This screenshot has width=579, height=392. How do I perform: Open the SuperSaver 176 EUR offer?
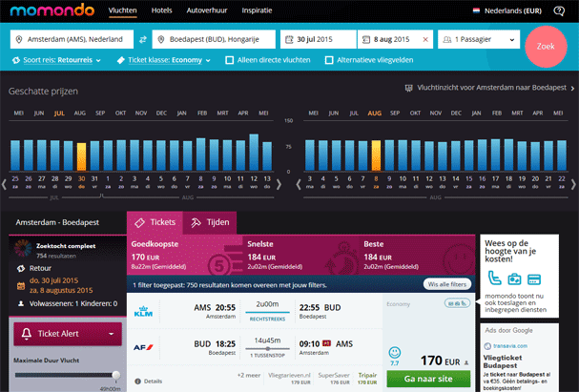pos(334,379)
